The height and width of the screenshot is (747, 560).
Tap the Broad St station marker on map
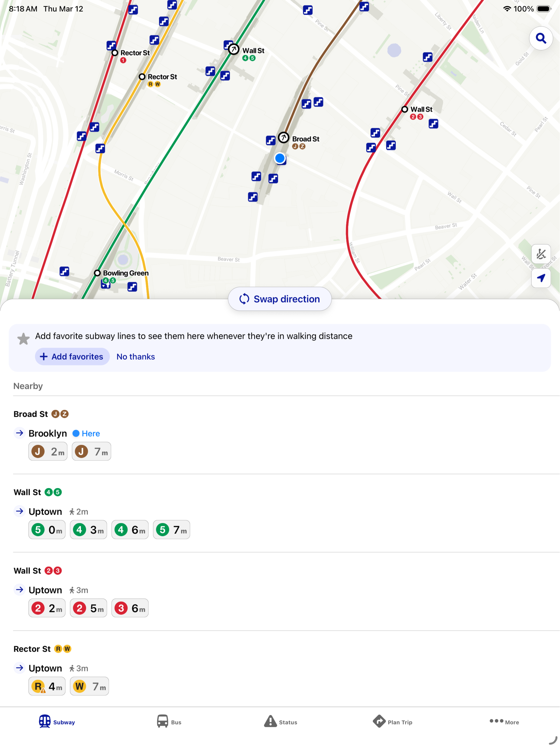coord(284,138)
